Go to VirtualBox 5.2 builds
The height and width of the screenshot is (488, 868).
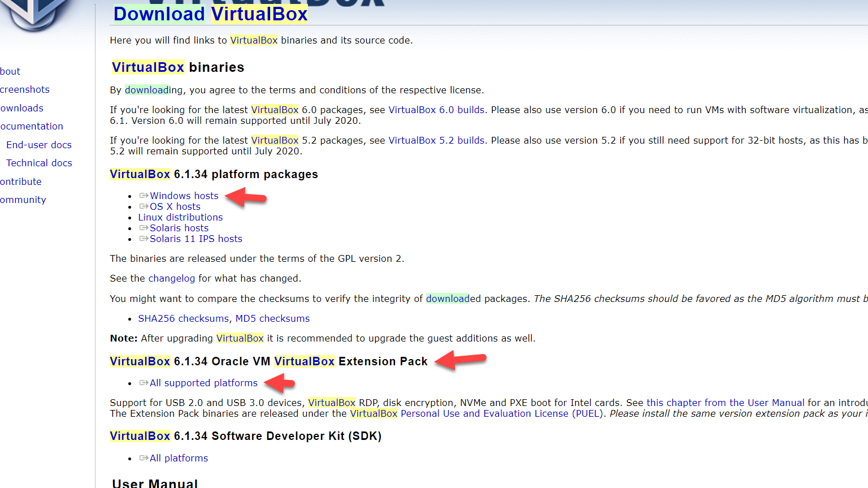(x=436, y=140)
